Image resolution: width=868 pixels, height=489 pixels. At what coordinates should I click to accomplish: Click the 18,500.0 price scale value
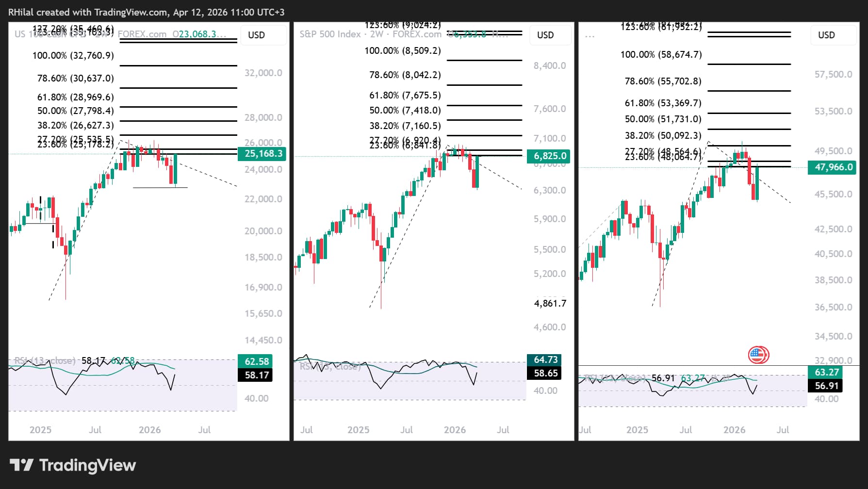coord(263,257)
